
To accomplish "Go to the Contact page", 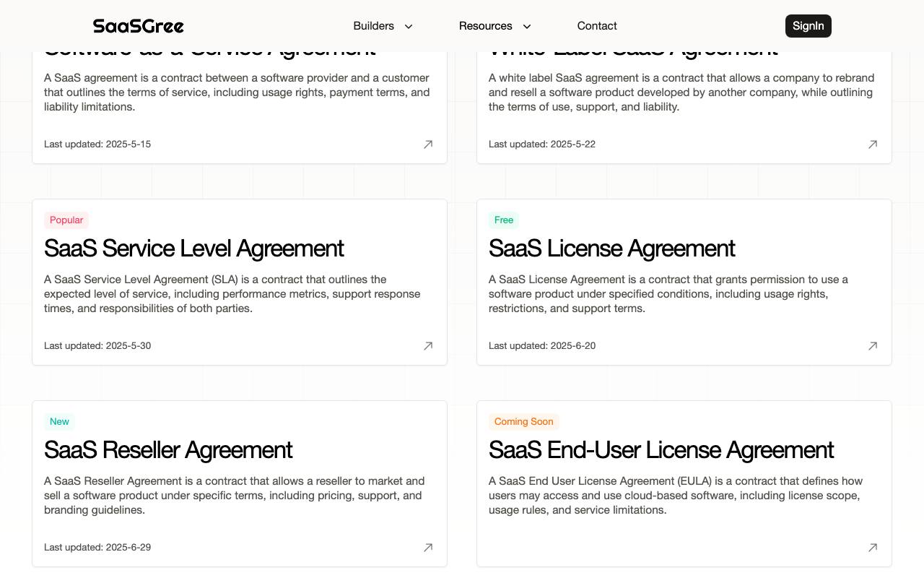I will (597, 26).
